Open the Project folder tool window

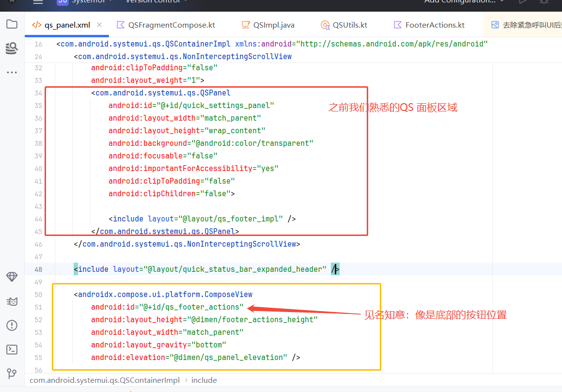[12, 24]
